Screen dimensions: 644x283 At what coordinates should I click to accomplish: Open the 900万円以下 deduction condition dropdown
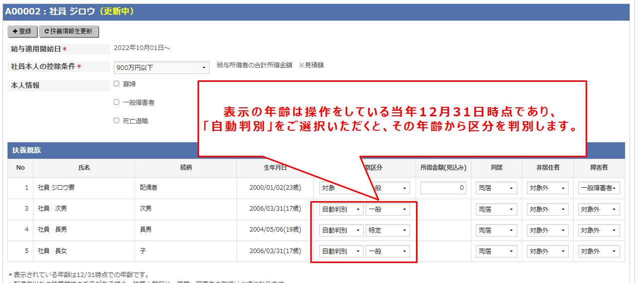tap(161, 67)
